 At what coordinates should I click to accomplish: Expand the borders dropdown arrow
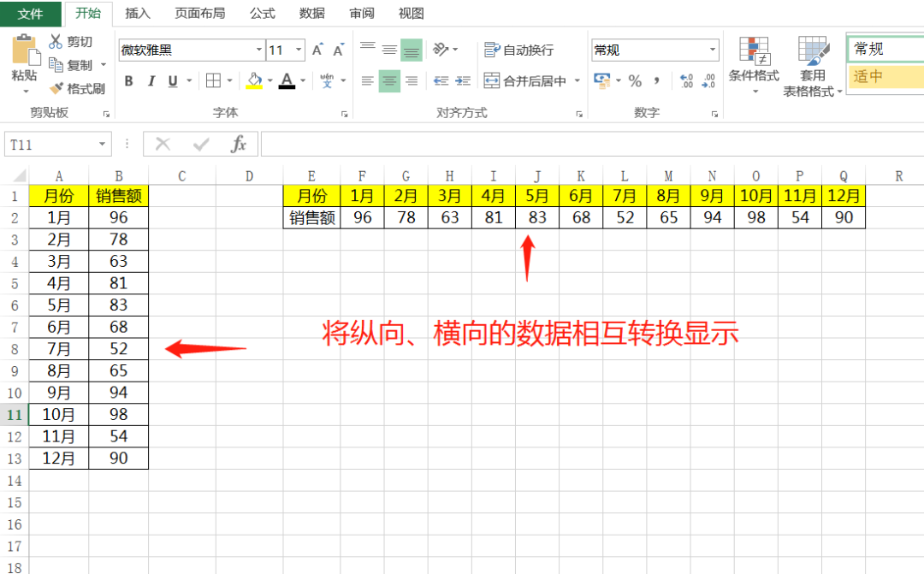point(229,80)
